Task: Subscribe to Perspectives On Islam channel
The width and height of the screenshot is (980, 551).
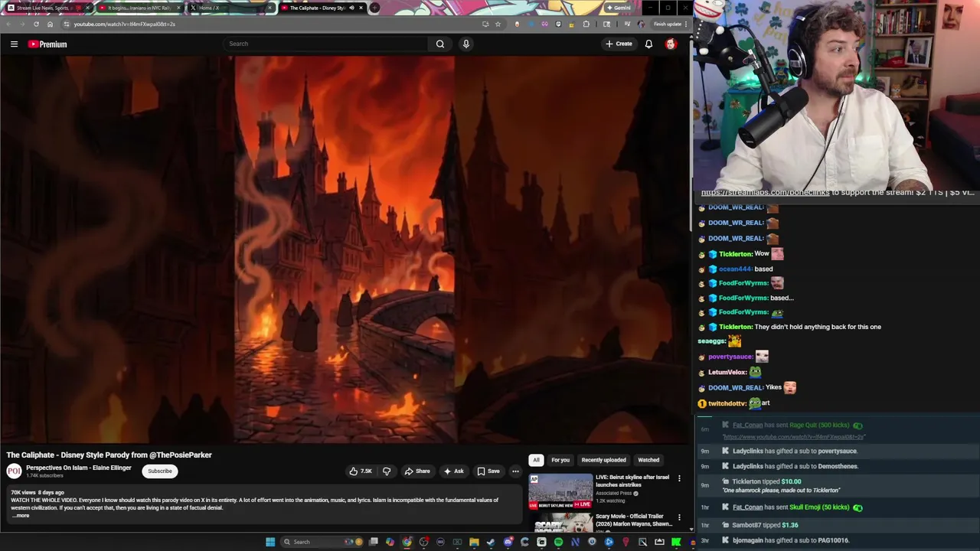Action: [x=160, y=471]
